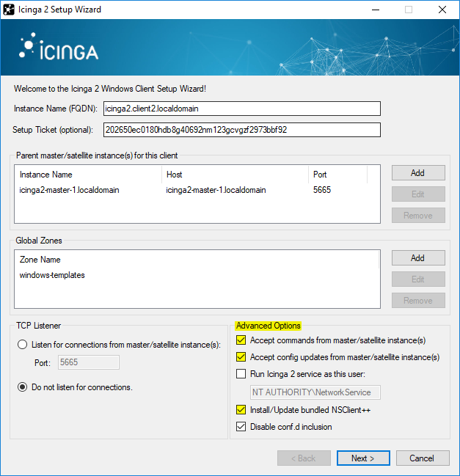Minimize the Icinga 2 Setup Wizard window
This screenshot has width=460, height=476.
[x=376, y=10]
